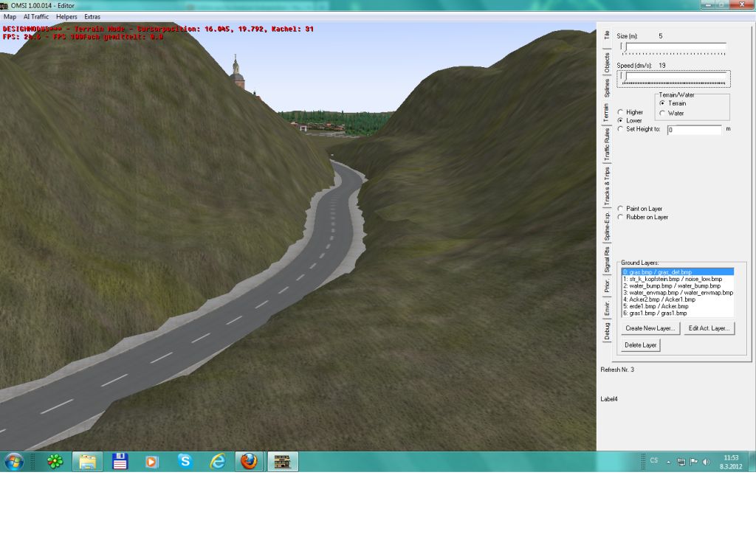This screenshot has width=756, height=537.
Task: Switch to OMSI Editor taskbar icon
Action: [282, 462]
